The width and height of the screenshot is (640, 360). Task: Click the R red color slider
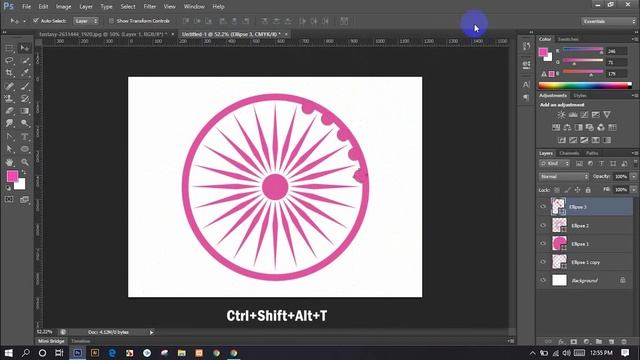click(583, 50)
